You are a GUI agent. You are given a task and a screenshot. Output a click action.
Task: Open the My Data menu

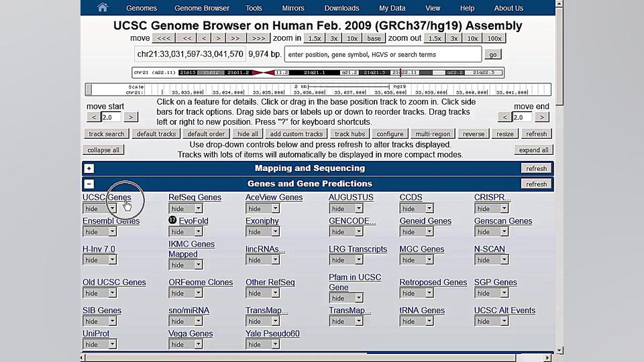(392, 8)
